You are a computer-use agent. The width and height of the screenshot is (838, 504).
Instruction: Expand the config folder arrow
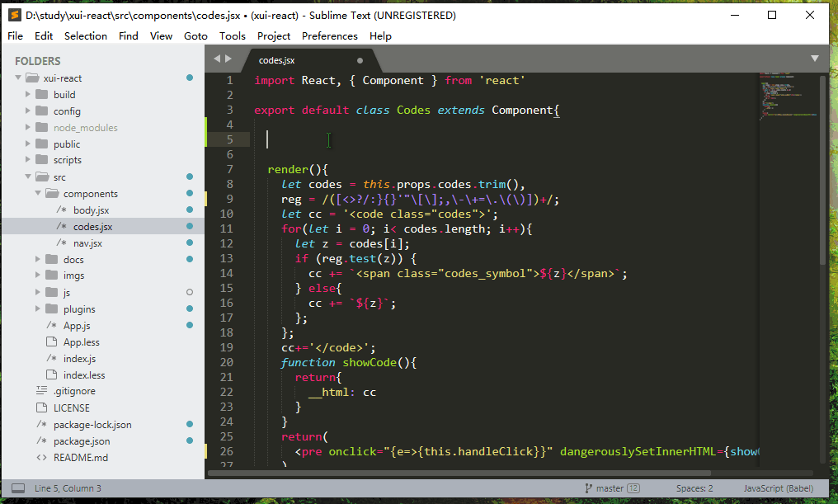(28, 111)
